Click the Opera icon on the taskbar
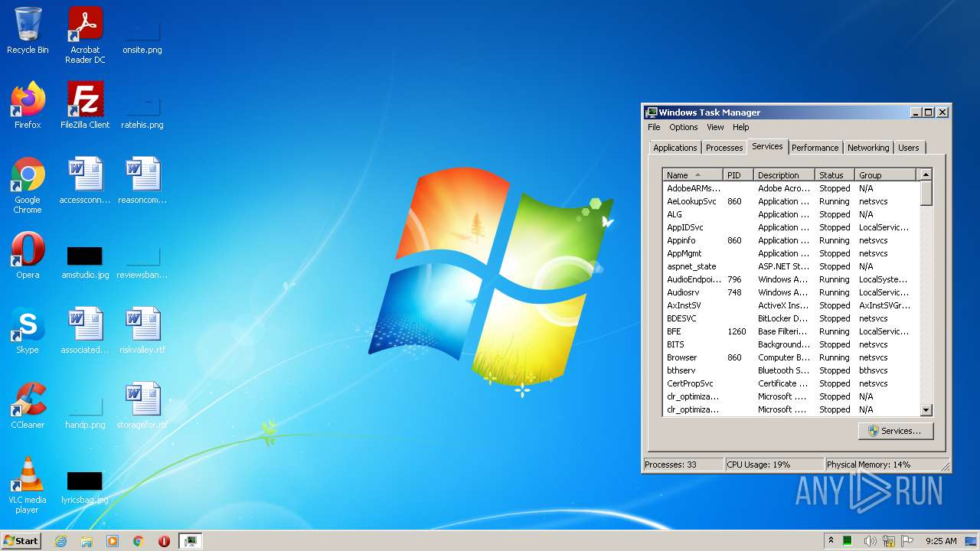This screenshot has width=980, height=551. pyautogui.click(x=164, y=541)
